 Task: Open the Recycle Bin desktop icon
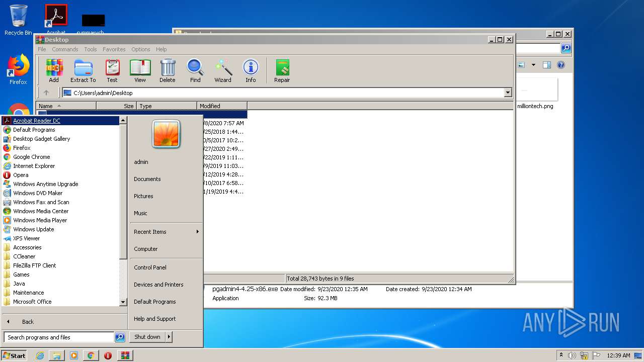pos(18,20)
